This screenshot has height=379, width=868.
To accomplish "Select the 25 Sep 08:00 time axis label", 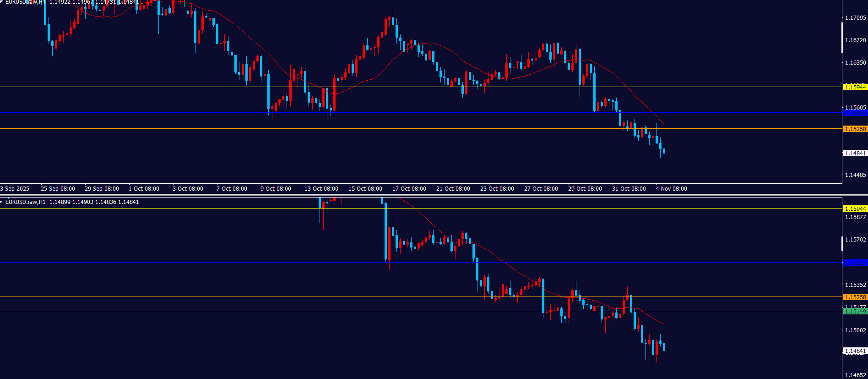I will tap(58, 189).
